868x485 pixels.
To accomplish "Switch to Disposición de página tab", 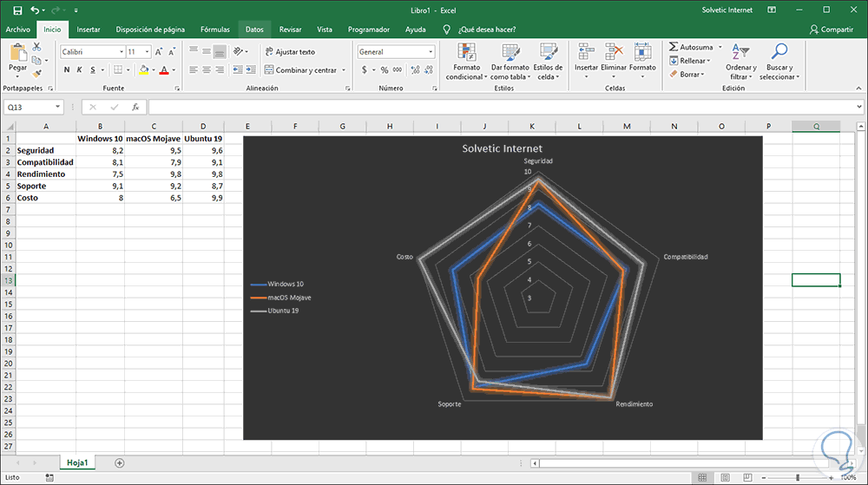I will pos(150,29).
